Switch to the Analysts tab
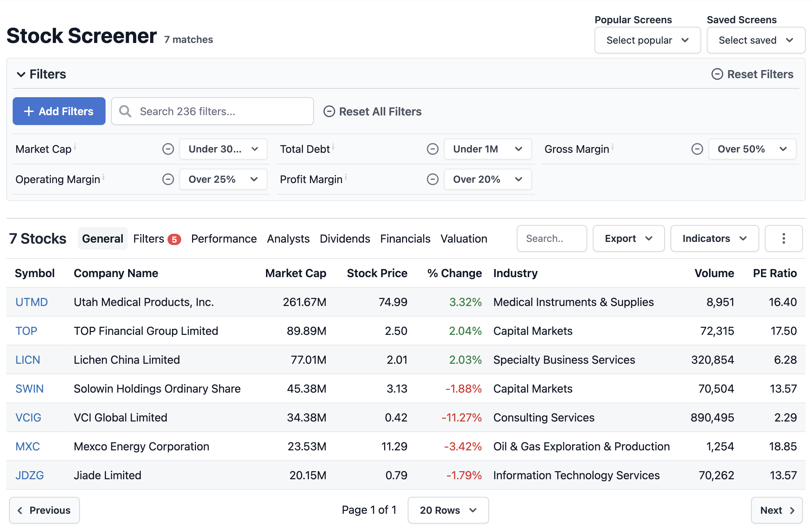Image resolution: width=812 pixels, height=531 pixels. pos(288,238)
